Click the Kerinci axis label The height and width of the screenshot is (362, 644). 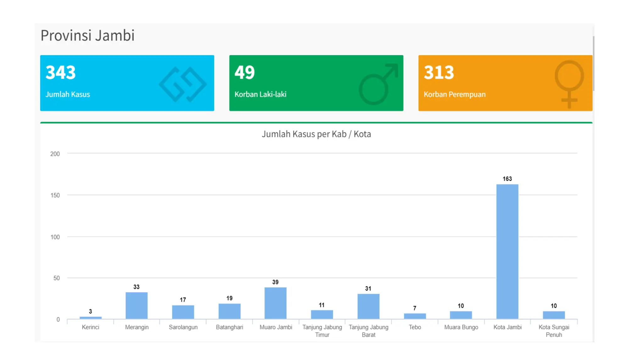pos(91,327)
